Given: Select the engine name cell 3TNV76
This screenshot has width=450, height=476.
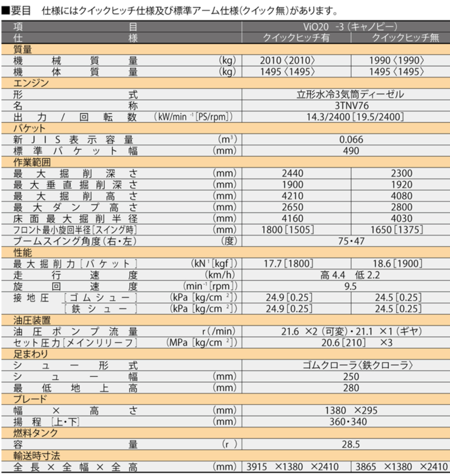Looking at the screenshot, I should pyautogui.click(x=351, y=105).
